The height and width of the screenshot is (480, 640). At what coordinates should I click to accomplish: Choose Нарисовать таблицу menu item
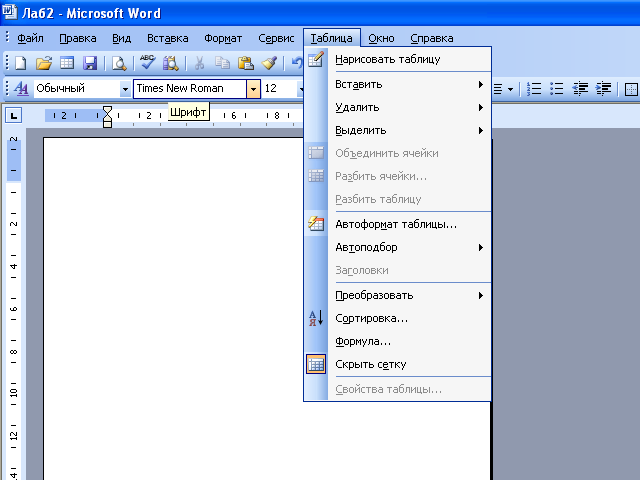tap(397, 60)
